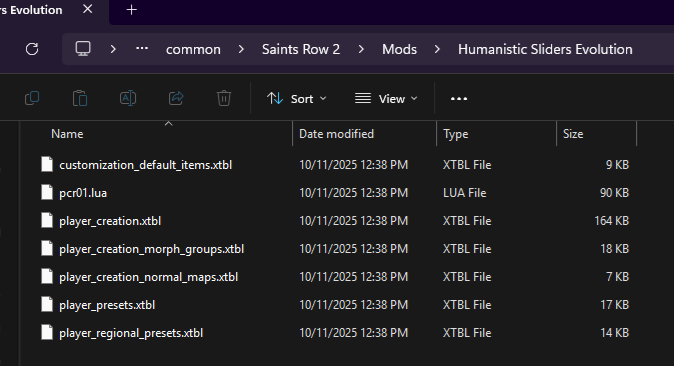Expand chevron after Mods breadcrumb
674x366 pixels.
[437, 49]
